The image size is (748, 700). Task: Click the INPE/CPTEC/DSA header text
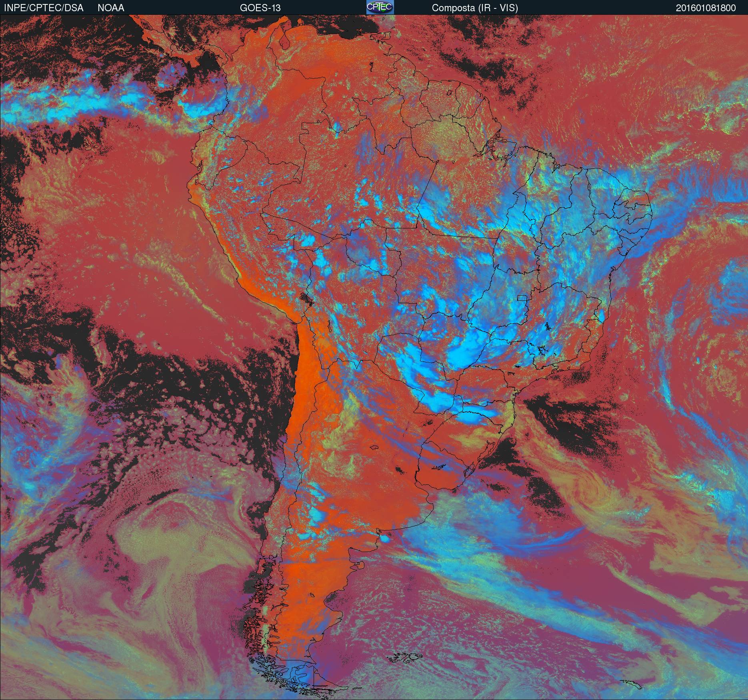(44, 8)
